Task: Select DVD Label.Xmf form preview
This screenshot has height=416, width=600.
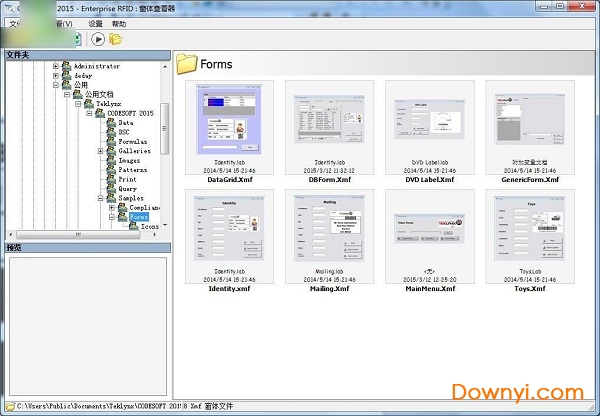Action: [427, 120]
